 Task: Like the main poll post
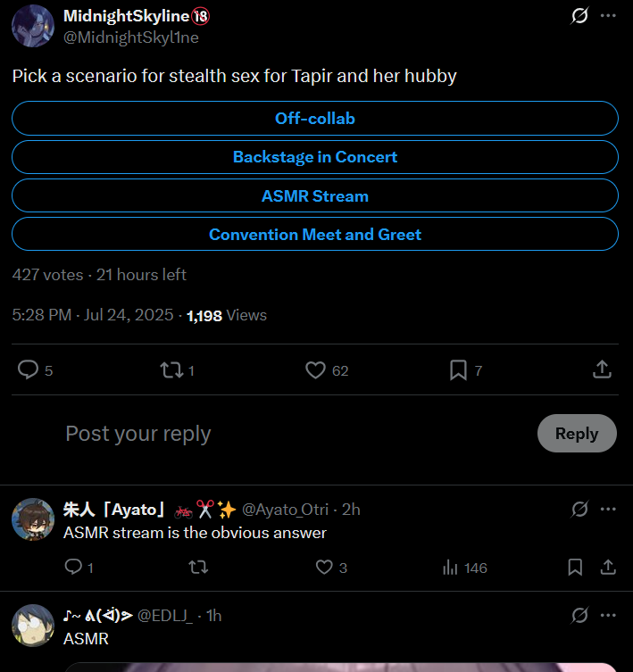[x=315, y=369]
